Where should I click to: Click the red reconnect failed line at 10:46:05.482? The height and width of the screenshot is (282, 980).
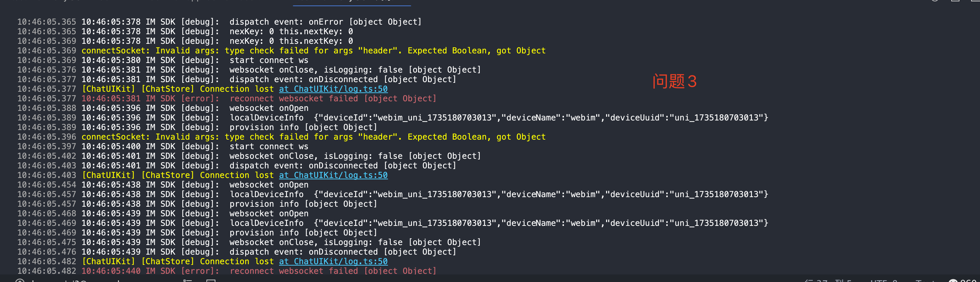point(259,271)
